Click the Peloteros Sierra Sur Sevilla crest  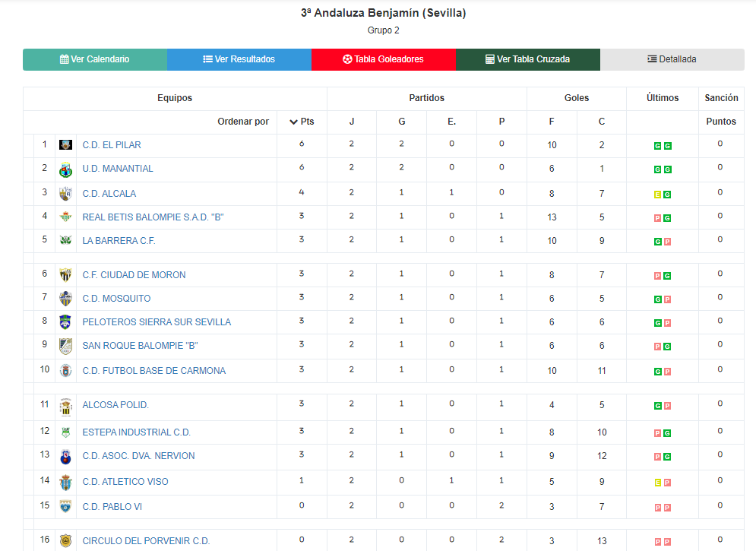point(65,322)
